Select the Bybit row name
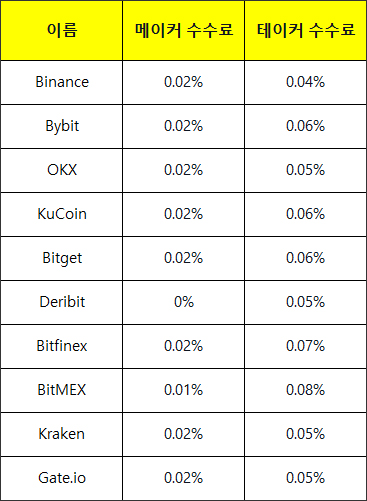The image size is (367, 501). tap(62, 126)
